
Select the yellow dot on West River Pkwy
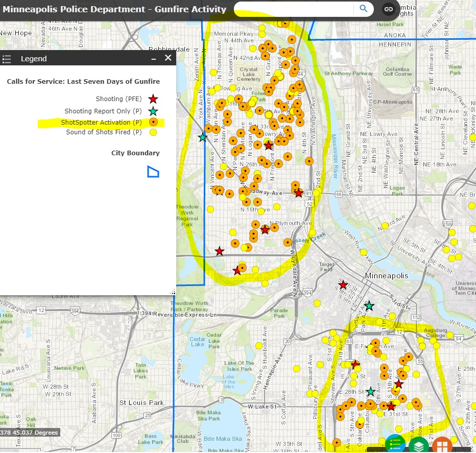(363, 252)
